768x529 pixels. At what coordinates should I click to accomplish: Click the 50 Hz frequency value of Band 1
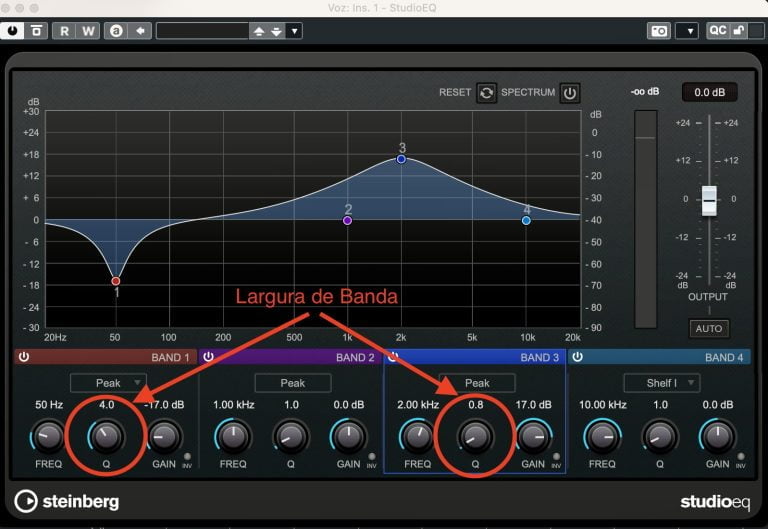(x=49, y=405)
